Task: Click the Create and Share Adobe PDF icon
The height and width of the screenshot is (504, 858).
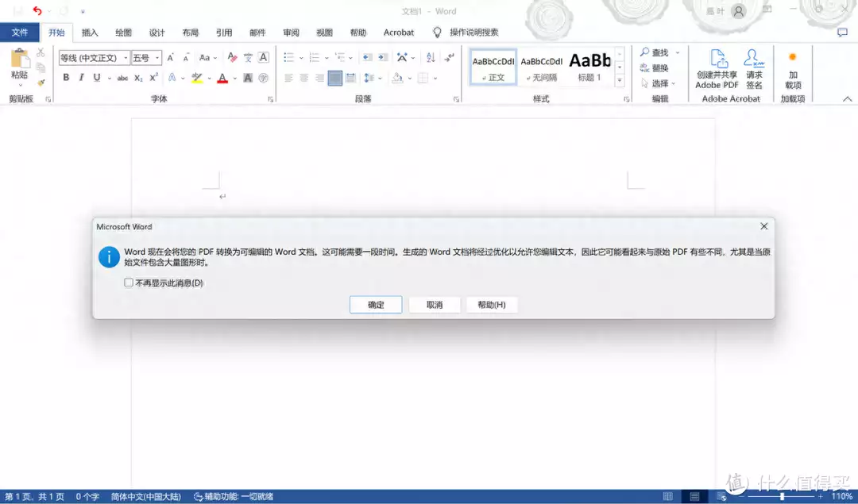Action: pos(717,70)
